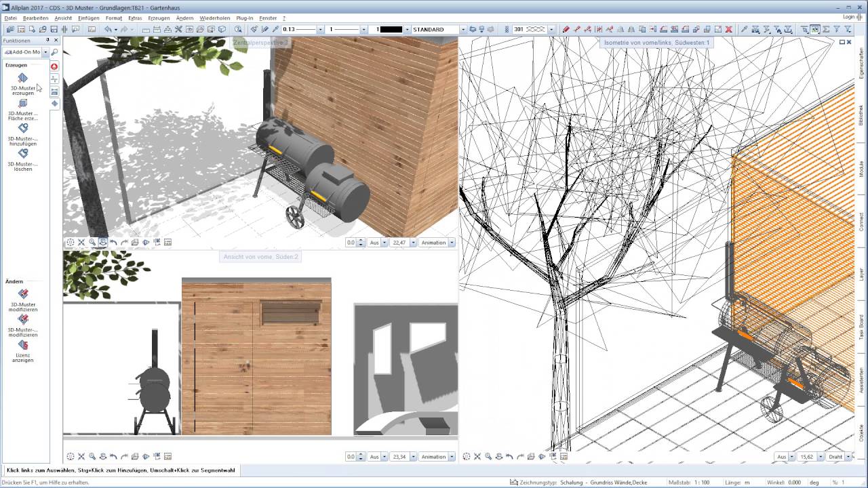Click the red X delete icon in toolbar
Screen dimensions: 868x488
(x=729, y=30)
